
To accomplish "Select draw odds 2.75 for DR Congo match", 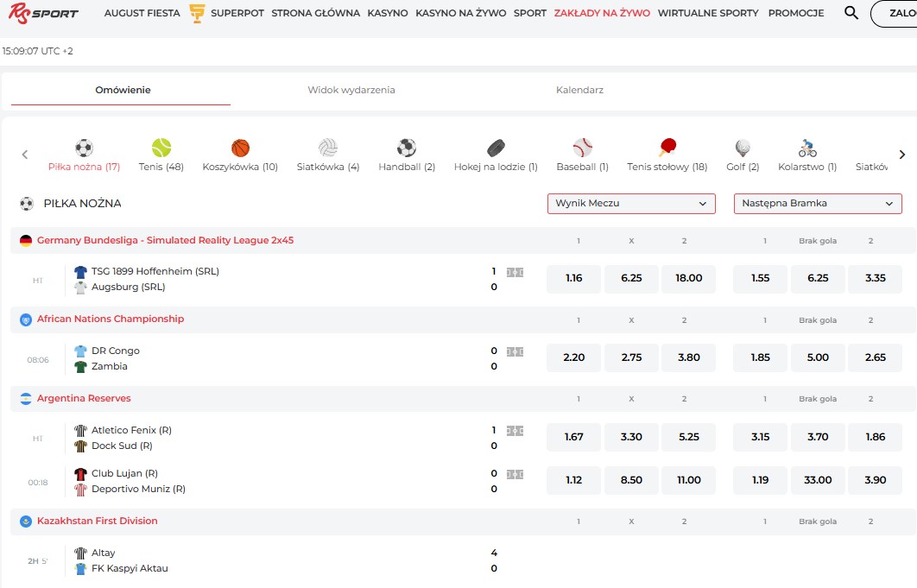I will (x=631, y=357).
